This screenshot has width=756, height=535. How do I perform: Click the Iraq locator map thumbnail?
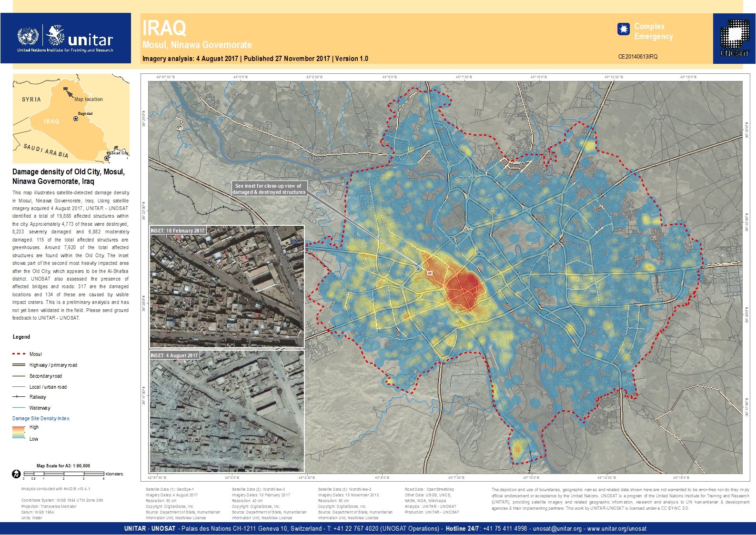[71, 119]
